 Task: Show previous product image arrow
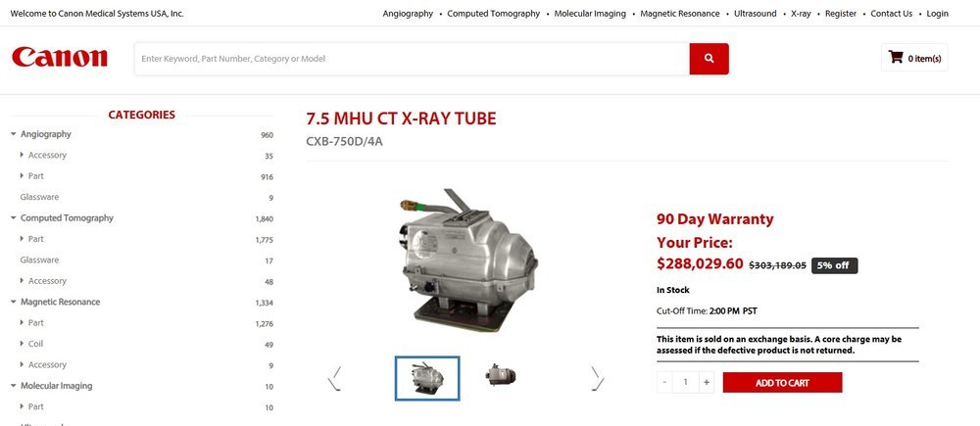[x=335, y=379]
